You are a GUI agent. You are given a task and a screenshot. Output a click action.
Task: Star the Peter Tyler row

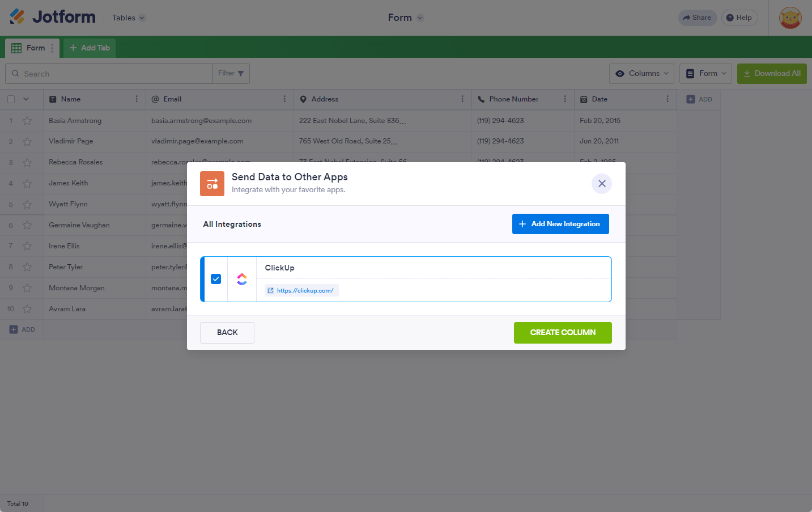[x=27, y=268]
